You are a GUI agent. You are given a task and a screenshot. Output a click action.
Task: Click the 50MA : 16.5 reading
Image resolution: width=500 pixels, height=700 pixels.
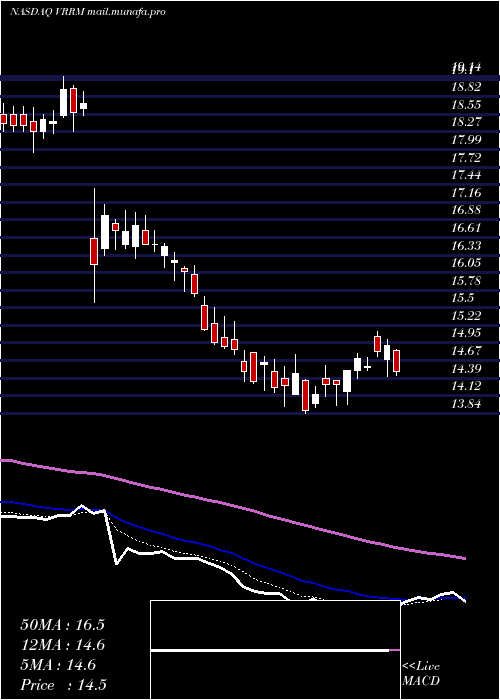[62, 625]
